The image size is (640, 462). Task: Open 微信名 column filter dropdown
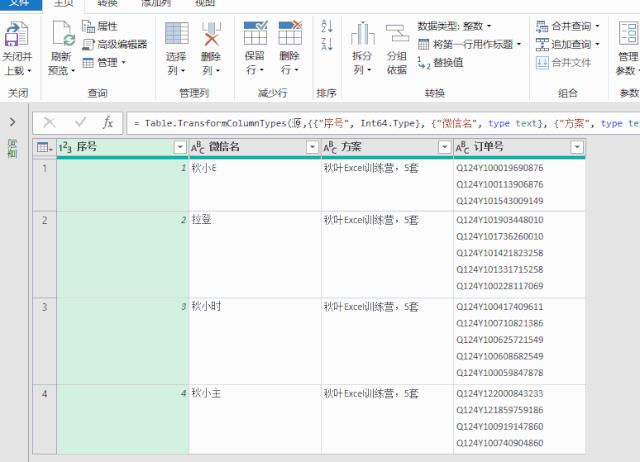click(312, 147)
